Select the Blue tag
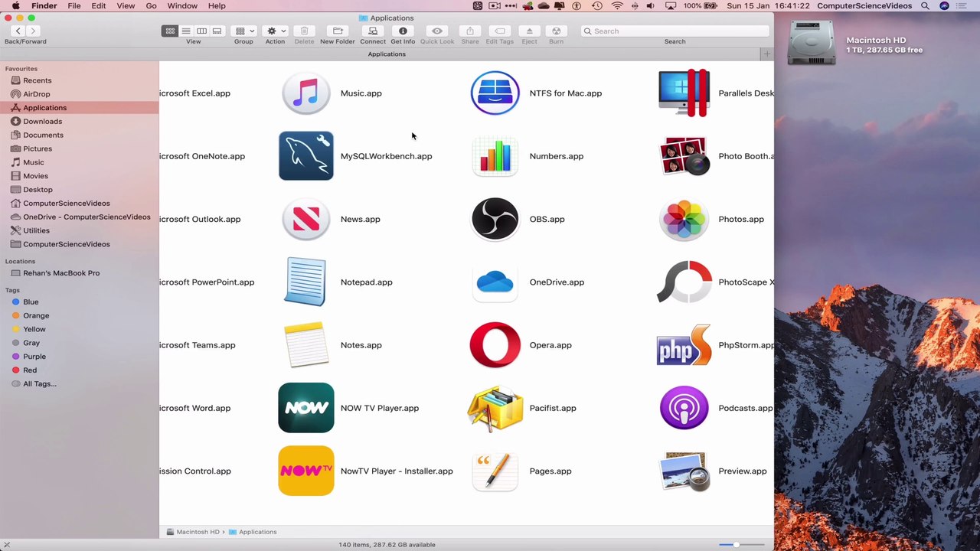The width and height of the screenshot is (980, 551). click(31, 302)
